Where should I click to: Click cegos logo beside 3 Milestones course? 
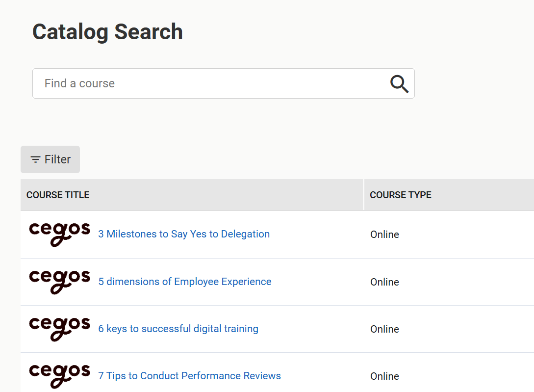coord(59,234)
